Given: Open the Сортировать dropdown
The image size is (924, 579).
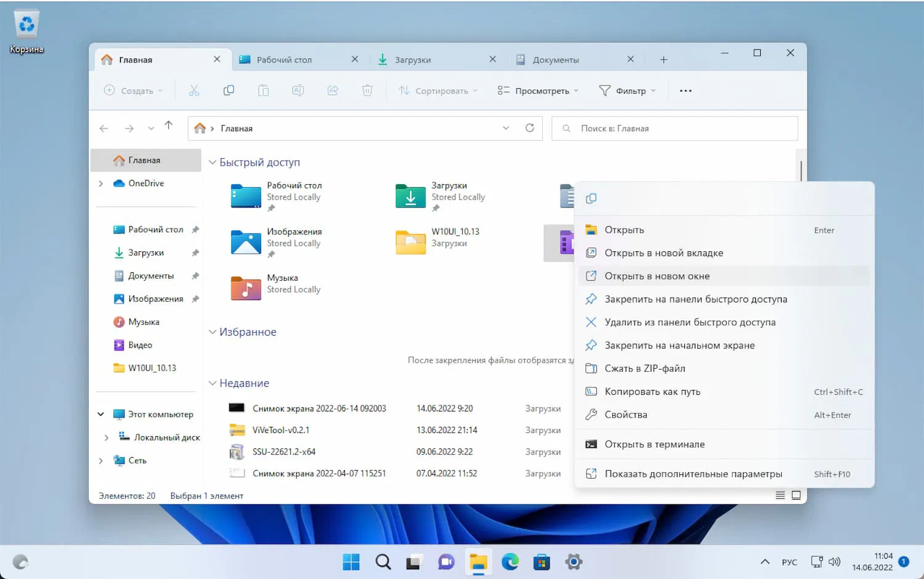Looking at the screenshot, I should [437, 91].
